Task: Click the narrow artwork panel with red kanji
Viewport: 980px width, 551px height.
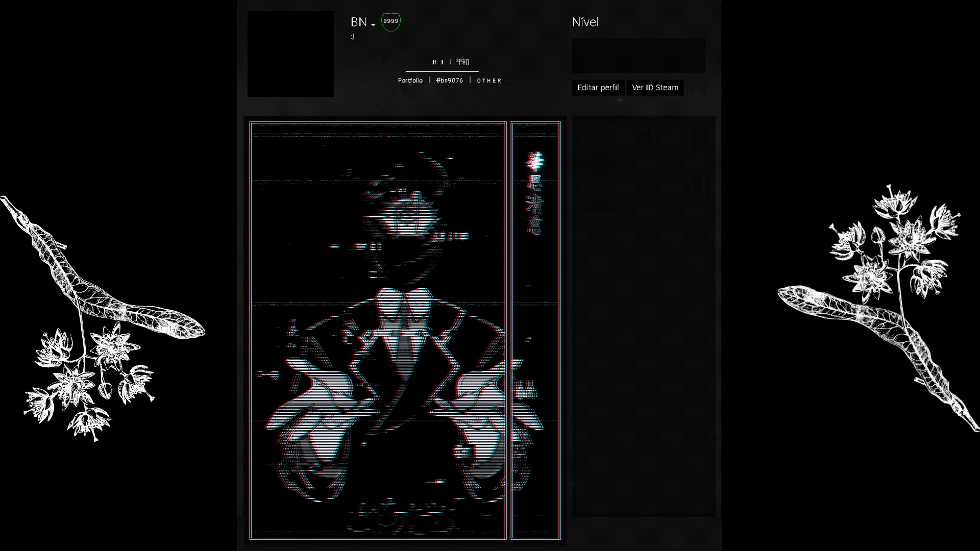Action: coord(535,330)
